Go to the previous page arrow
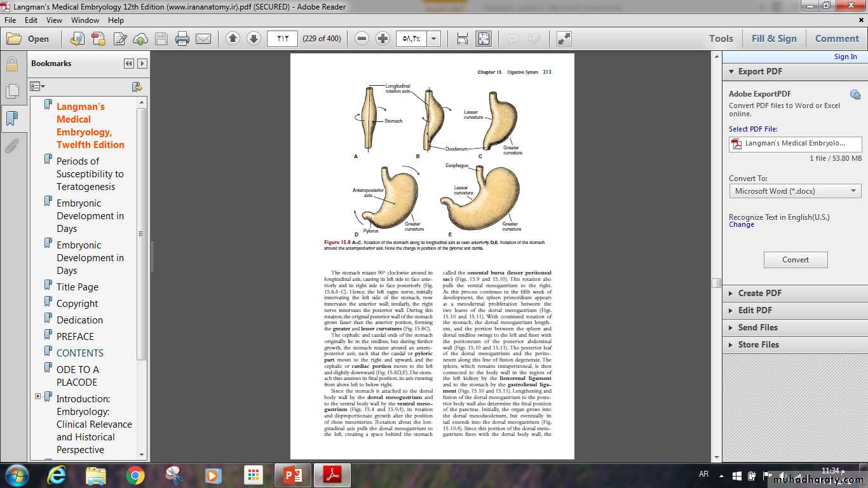 (233, 39)
